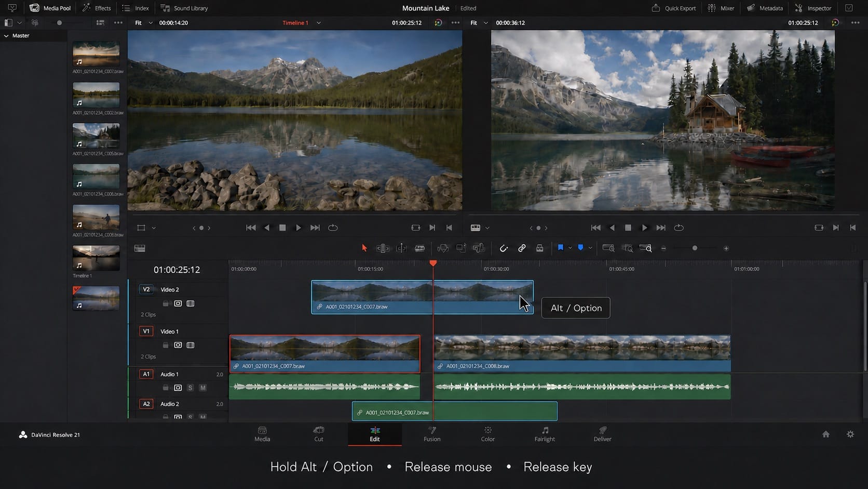
Task: Select the Blade edit tool
Action: (x=420, y=248)
